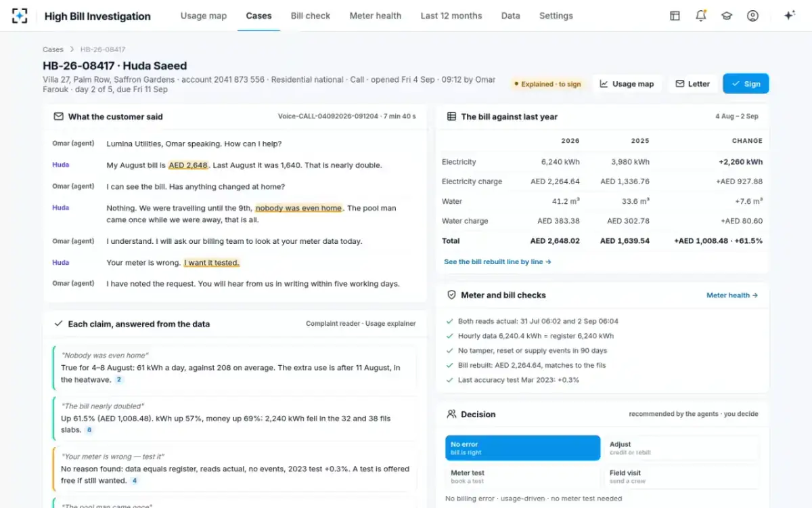This screenshot has height=508, width=812.
Task: Select the Meter test decision option
Action: tap(522, 476)
